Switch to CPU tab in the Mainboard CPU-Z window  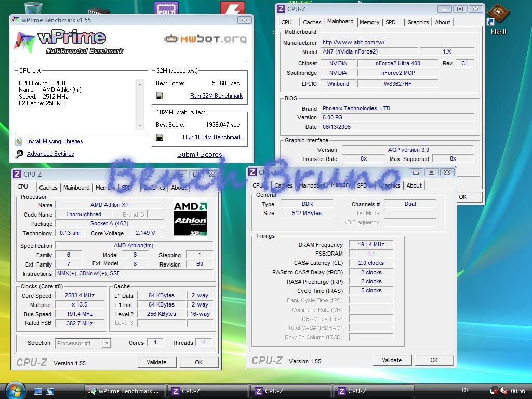[286, 22]
